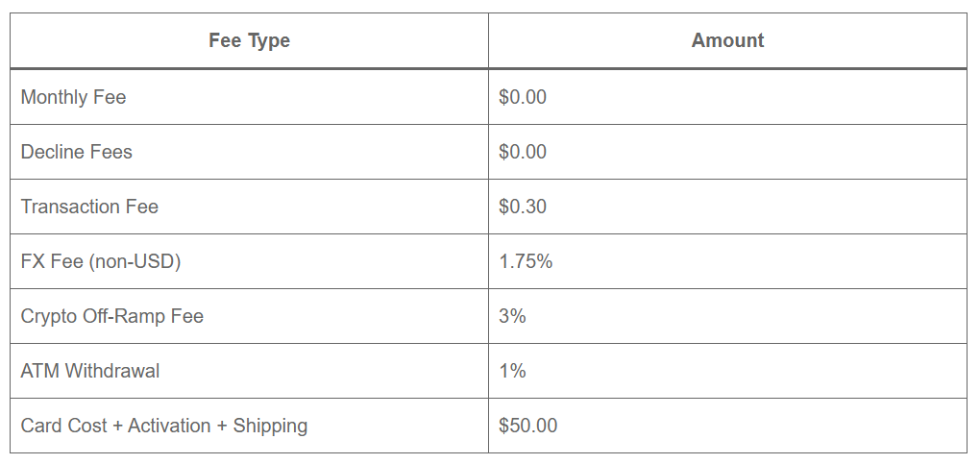Click the 1.75% FX fee amount
The height and width of the screenshot is (464, 980).
click(526, 261)
